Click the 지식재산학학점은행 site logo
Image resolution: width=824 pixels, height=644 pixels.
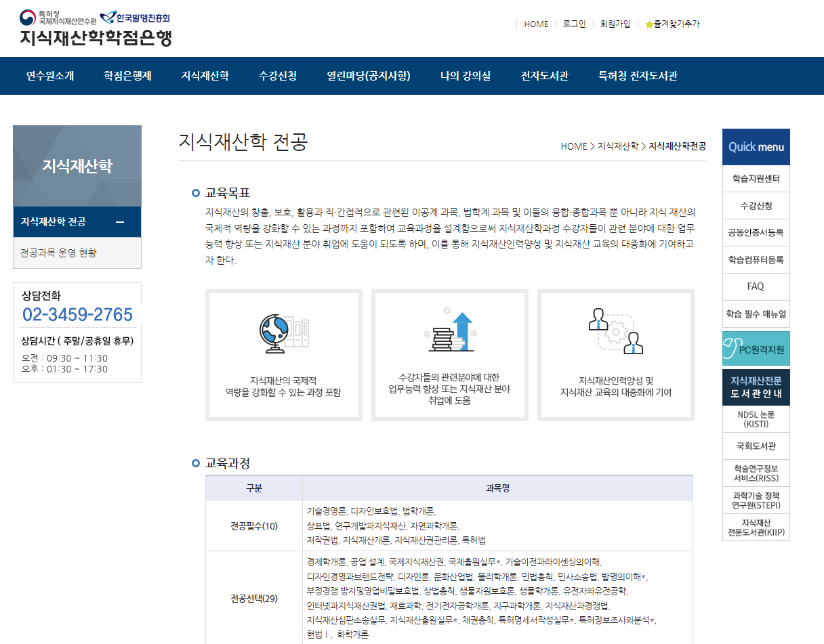click(96, 39)
